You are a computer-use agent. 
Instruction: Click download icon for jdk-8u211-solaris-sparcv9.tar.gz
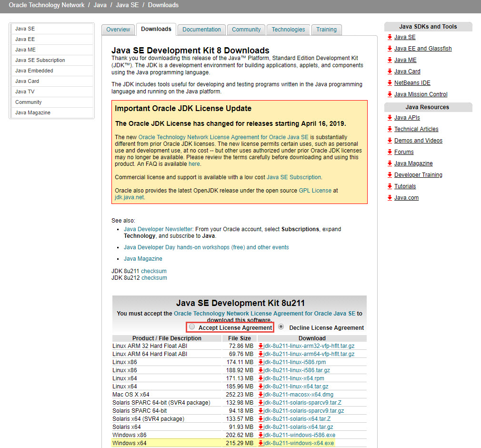coord(261,411)
